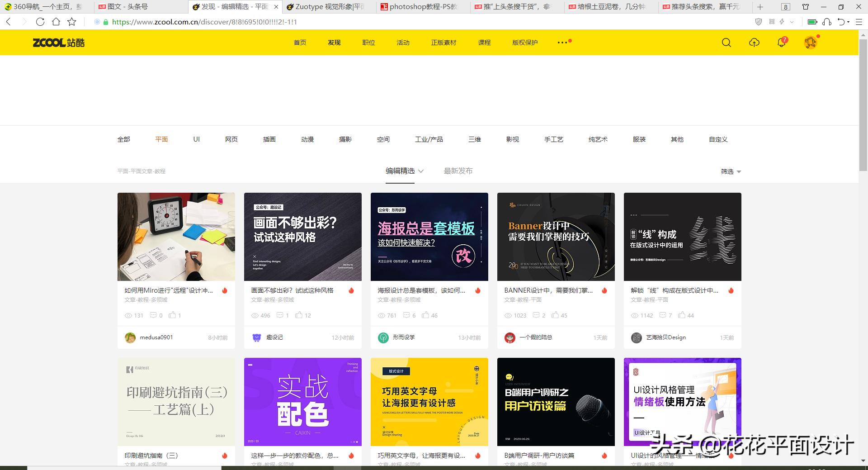Switch to the 最新发布 tab
This screenshot has height=470, width=868.
(458, 171)
